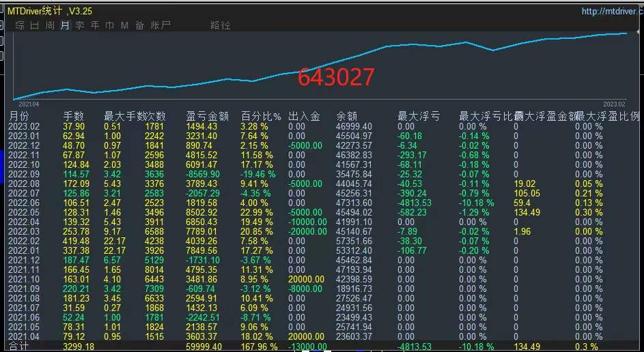Click the 月份 column header
This screenshot has height=352, width=644.
click(19, 117)
